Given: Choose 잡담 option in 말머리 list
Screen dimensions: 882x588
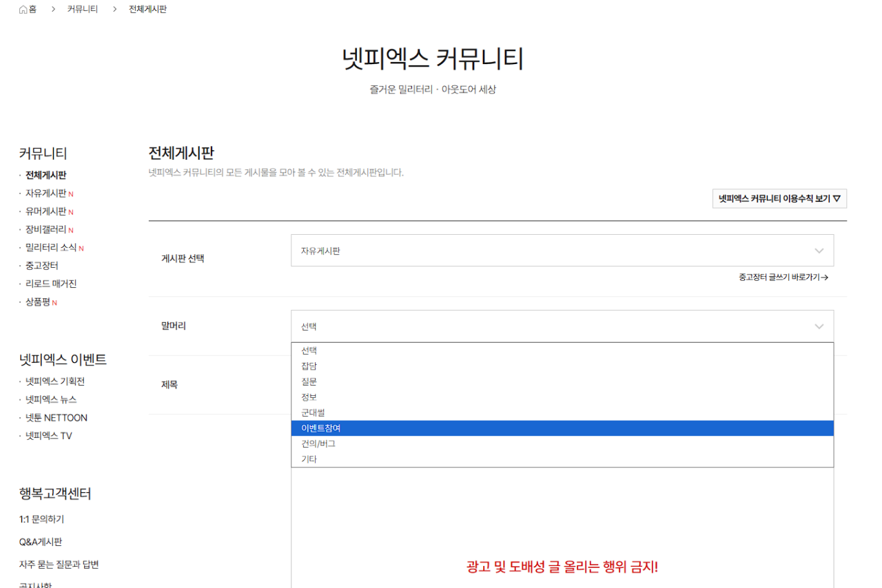Looking at the screenshot, I should [309, 366].
